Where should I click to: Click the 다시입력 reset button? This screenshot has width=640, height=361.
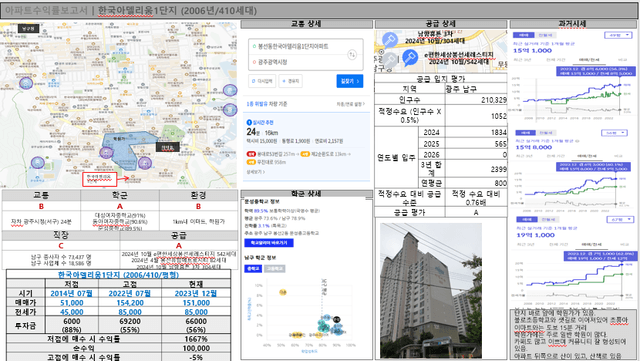[x=262, y=81]
